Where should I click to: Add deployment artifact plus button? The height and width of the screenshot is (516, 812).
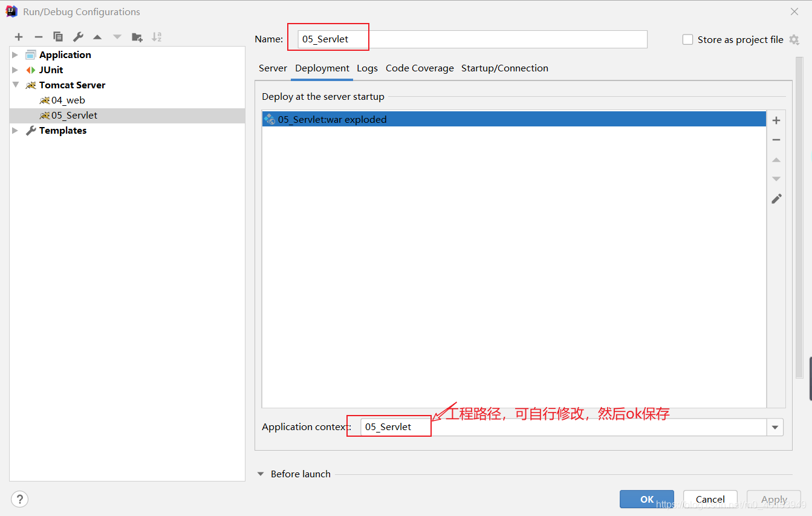776,120
